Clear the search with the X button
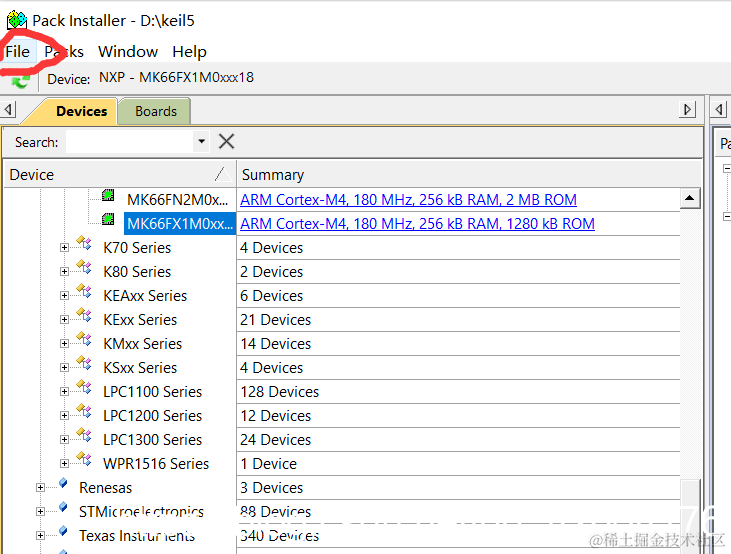 [x=227, y=141]
